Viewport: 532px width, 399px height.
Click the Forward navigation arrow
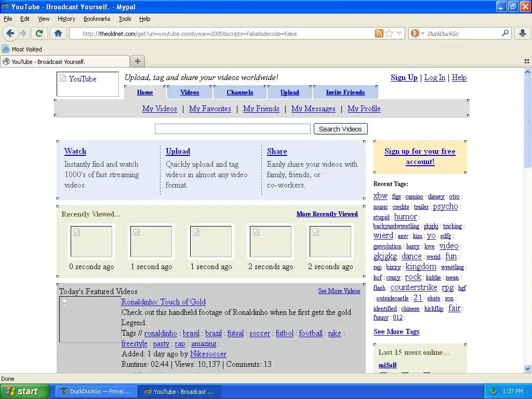23,33
